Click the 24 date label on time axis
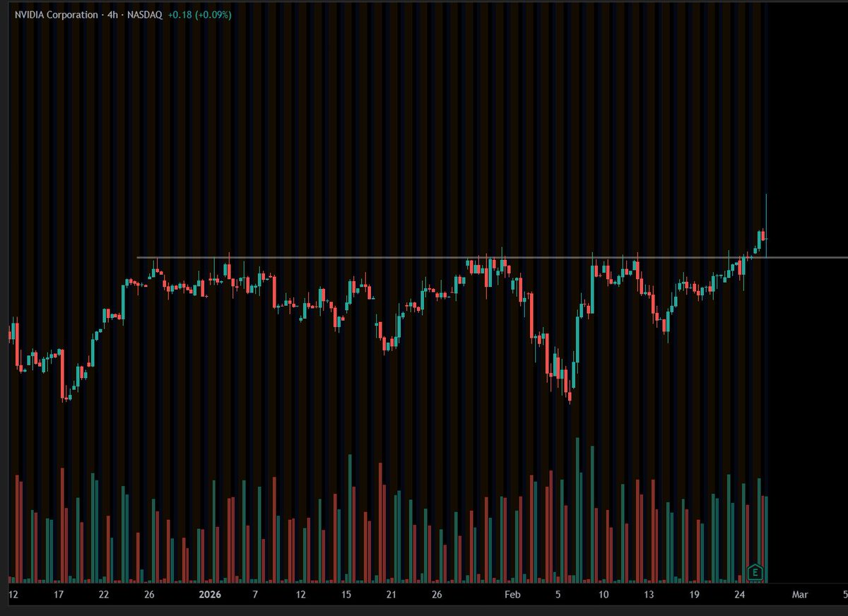The height and width of the screenshot is (616, 848). pos(739,595)
